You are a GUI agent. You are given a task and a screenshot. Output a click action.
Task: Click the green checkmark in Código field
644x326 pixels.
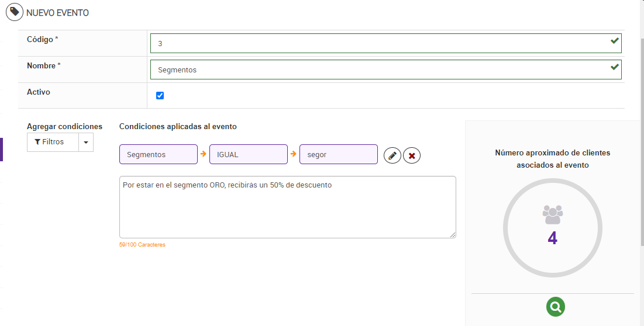614,41
